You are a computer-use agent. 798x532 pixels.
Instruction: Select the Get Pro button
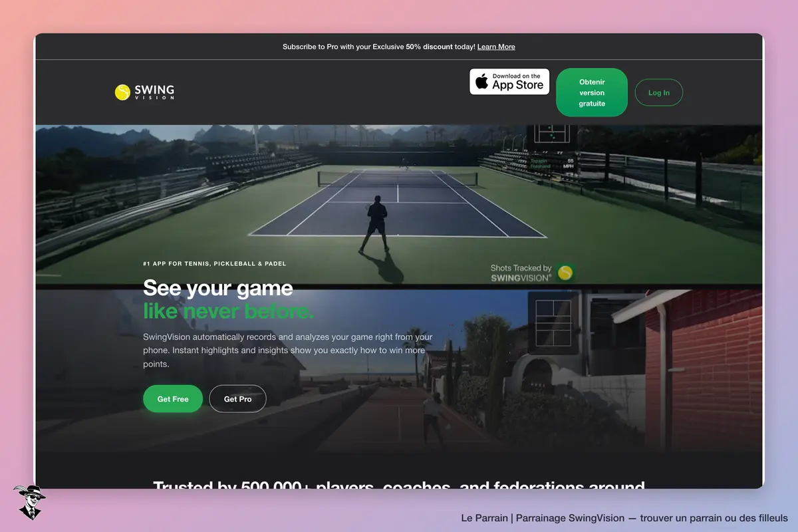pyautogui.click(x=237, y=399)
